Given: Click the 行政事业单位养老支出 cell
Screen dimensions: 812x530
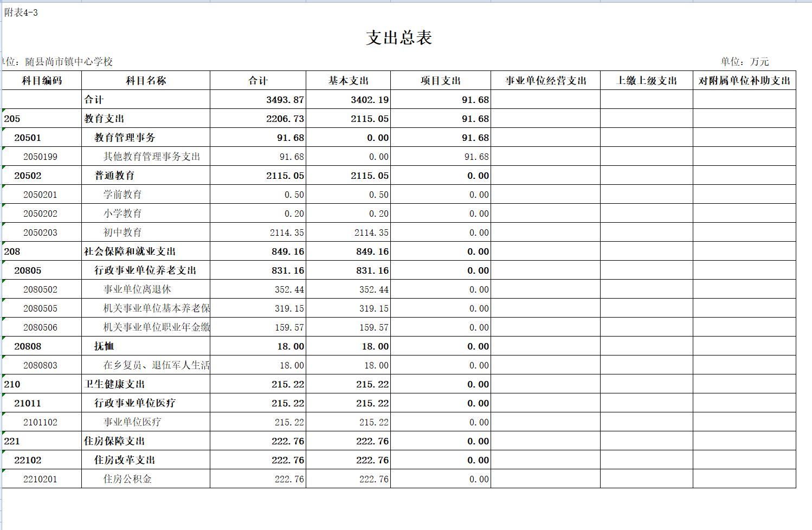Looking at the screenshot, I should pyautogui.click(x=146, y=270).
